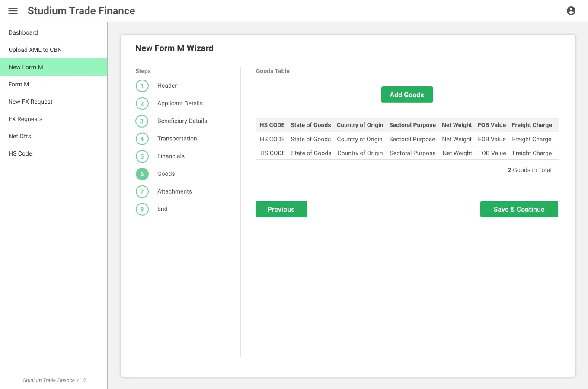Click FOB Value cell in second goods row
Screen dimensions: 588x389
coord(492,153)
